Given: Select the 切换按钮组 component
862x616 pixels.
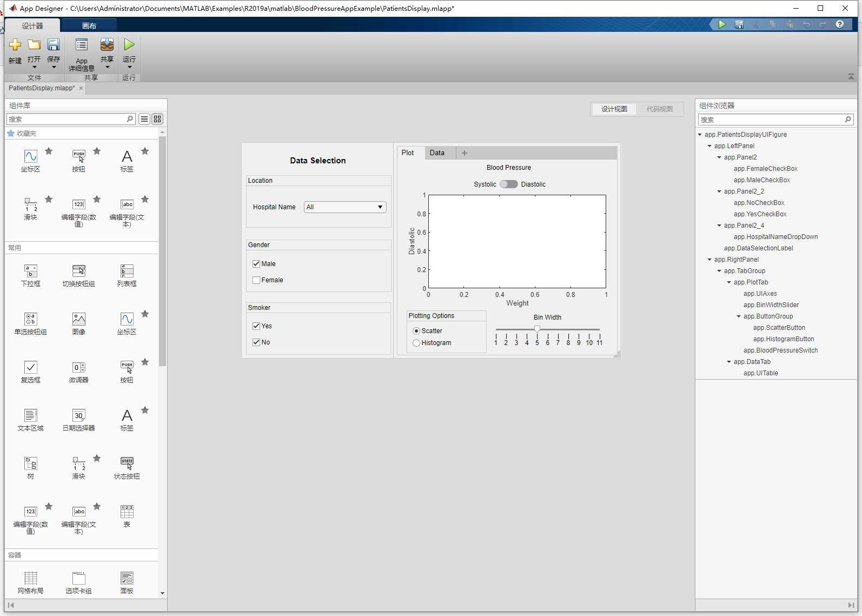Looking at the screenshot, I should (x=79, y=275).
